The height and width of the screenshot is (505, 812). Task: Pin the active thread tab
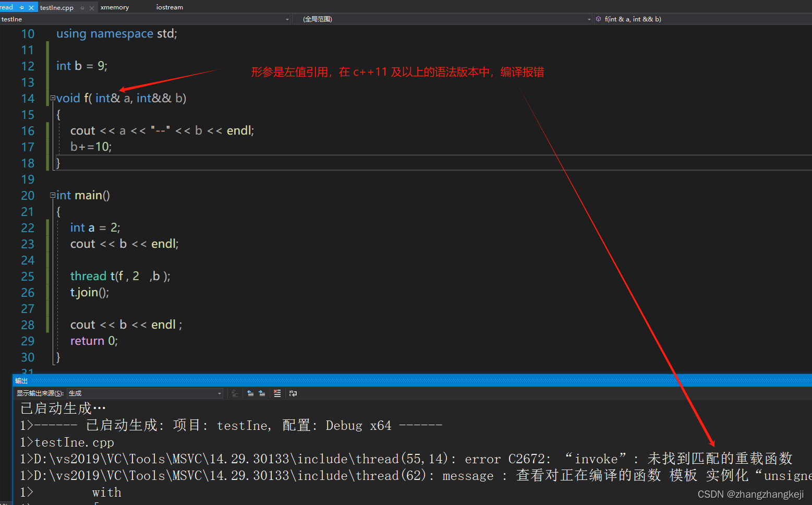(21, 8)
